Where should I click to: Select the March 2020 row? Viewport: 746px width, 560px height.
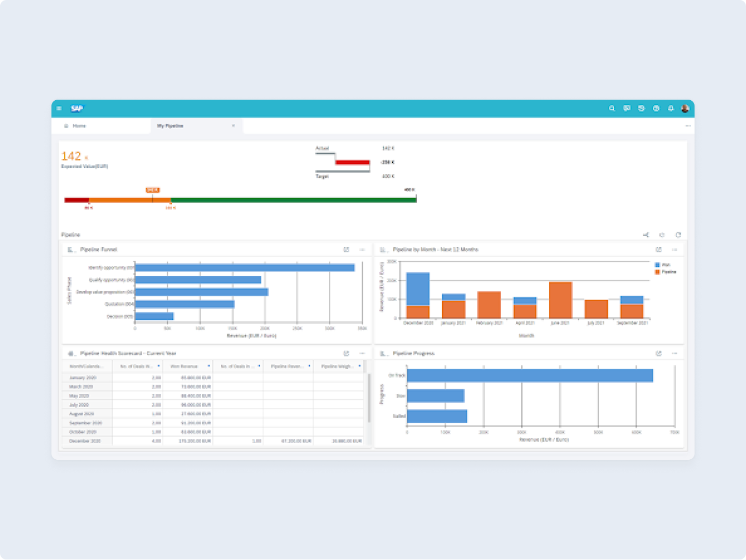[213, 387]
